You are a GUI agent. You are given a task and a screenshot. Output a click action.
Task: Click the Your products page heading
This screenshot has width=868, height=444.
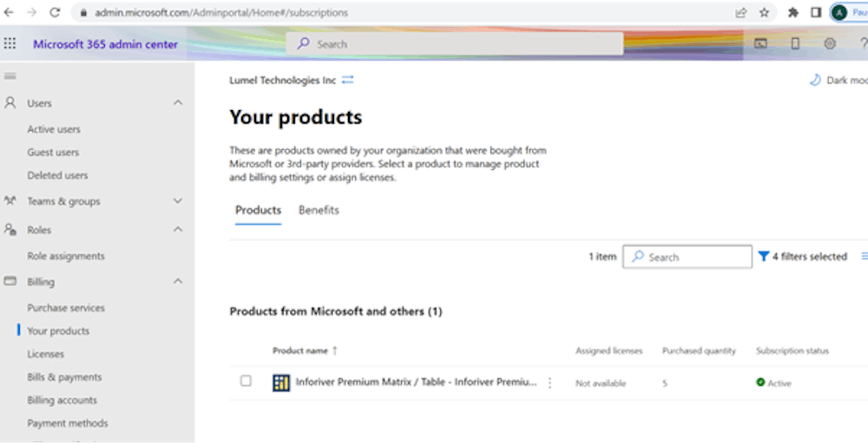(296, 117)
